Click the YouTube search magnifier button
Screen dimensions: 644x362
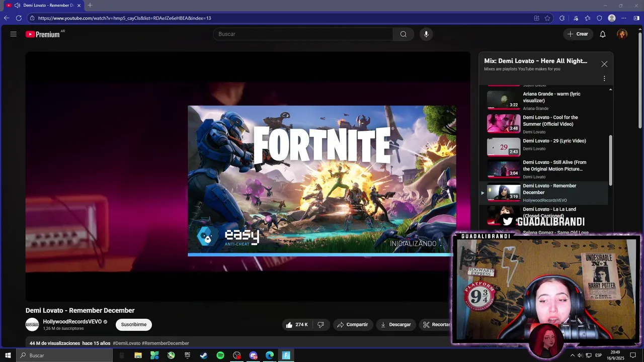tap(403, 34)
